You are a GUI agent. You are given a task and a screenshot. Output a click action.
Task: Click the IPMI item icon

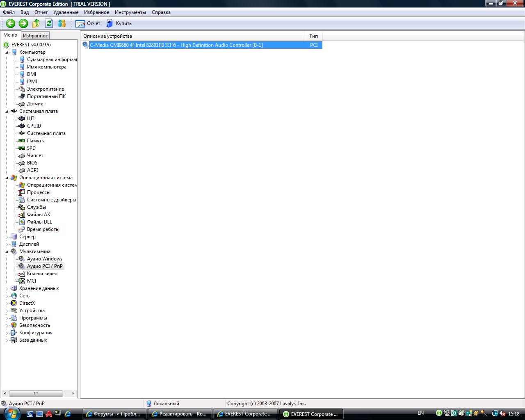(22, 82)
